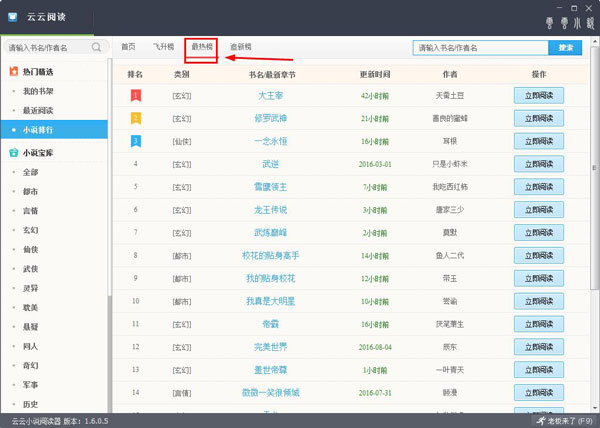Viewport: 600px width, 428px height.
Task: Click 立即阅读 for 校花的贴身高手
Action: click(x=539, y=255)
